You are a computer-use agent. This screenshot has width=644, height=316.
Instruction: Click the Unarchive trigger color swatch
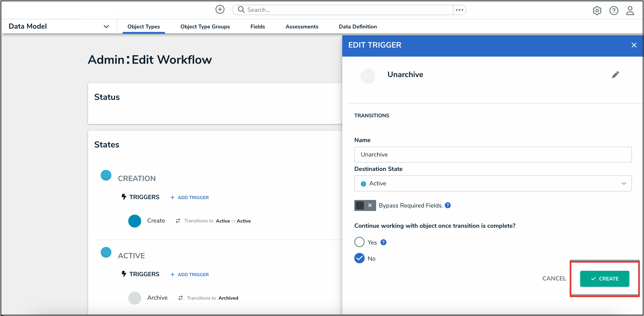point(367,76)
